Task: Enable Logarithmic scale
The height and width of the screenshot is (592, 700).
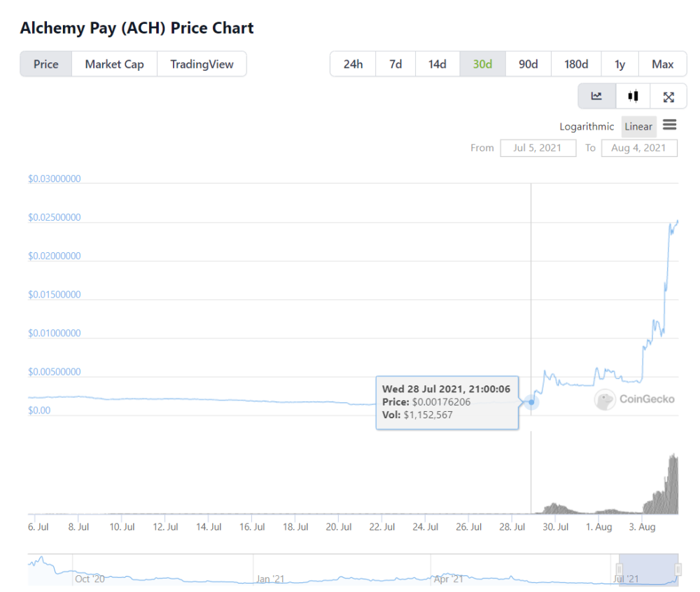Action: tap(587, 127)
